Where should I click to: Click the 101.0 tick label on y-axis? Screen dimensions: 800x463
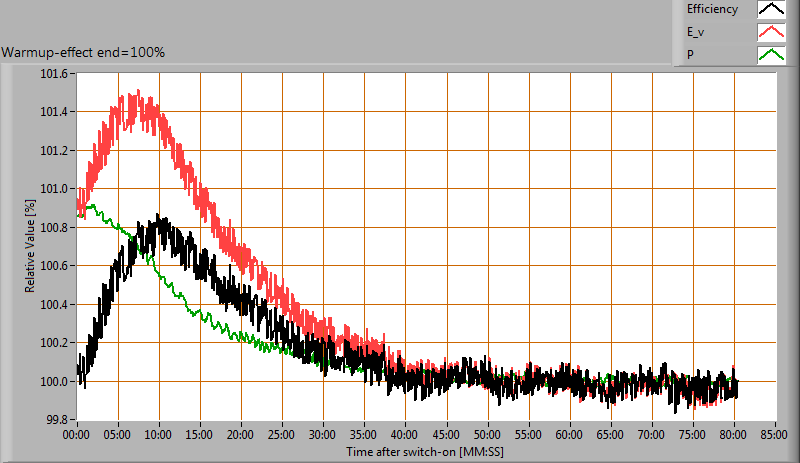(52, 189)
